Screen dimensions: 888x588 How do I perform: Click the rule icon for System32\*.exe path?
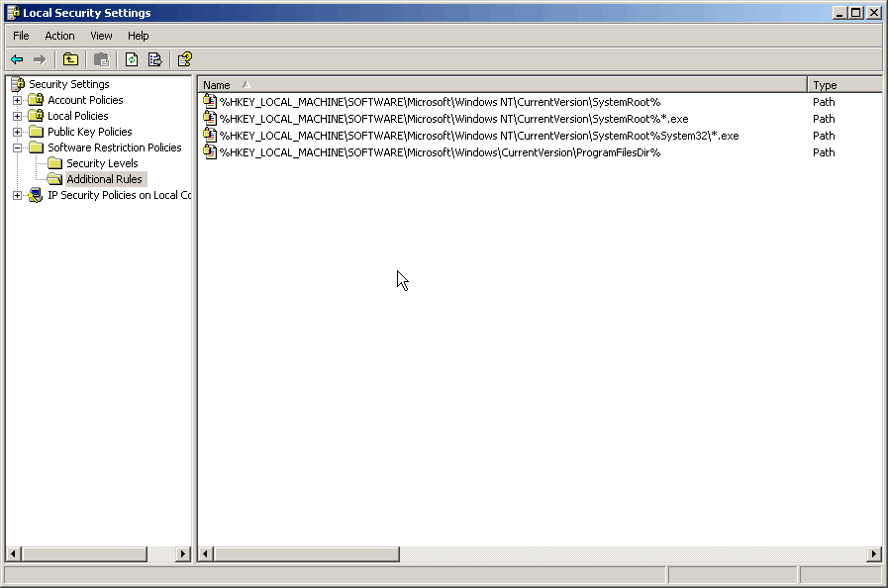click(x=210, y=136)
